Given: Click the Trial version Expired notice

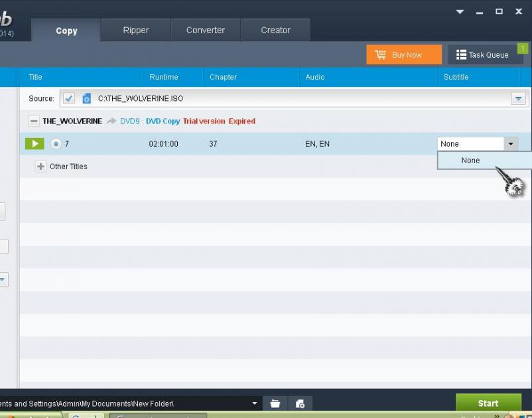Looking at the screenshot, I should click(x=219, y=121).
